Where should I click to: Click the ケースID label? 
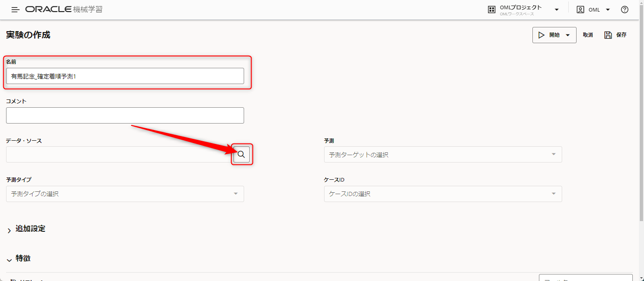pos(334,180)
